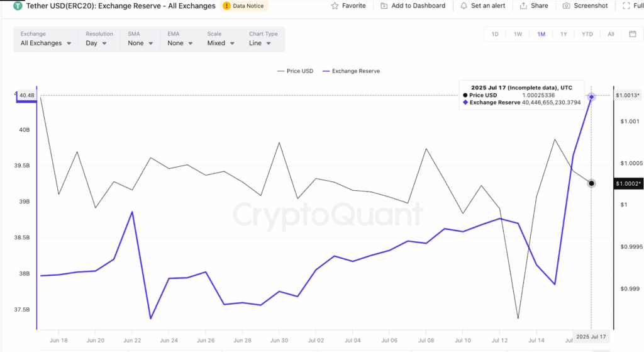644x352 pixels.
Task: Click the Jun 22 x-axis label
Action: tap(132, 341)
